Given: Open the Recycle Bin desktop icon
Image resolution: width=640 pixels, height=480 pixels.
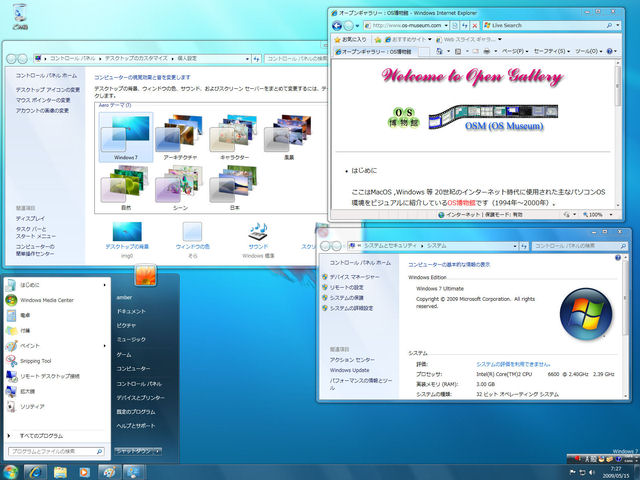Looking at the screenshot, I should pyautogui.click(x=20, y=16).
